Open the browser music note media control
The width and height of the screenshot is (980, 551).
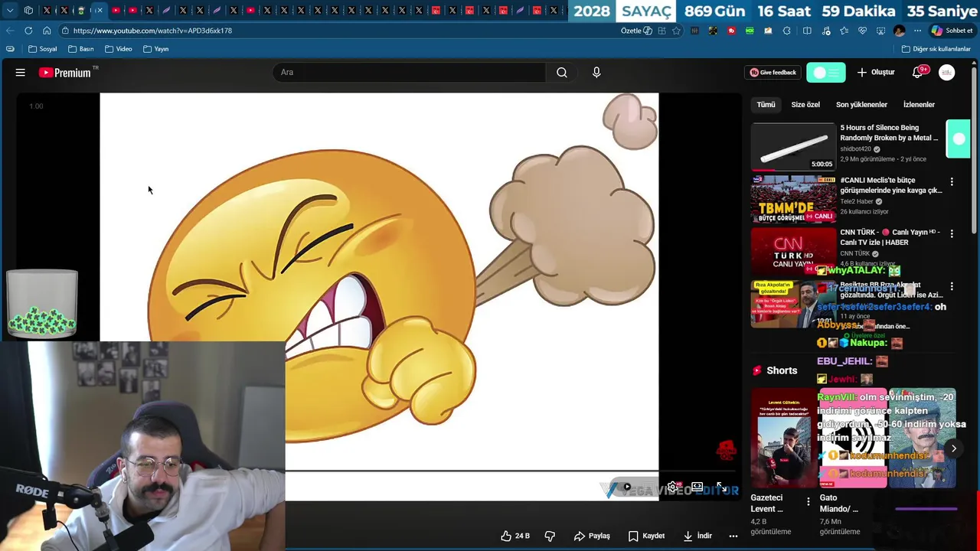point(826,31)
